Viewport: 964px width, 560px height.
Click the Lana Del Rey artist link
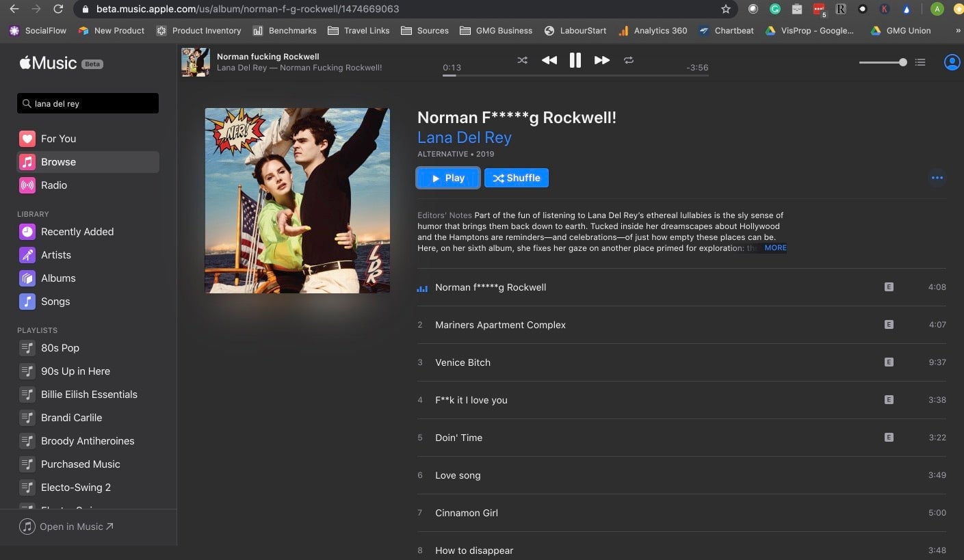[x=465, y=137]
